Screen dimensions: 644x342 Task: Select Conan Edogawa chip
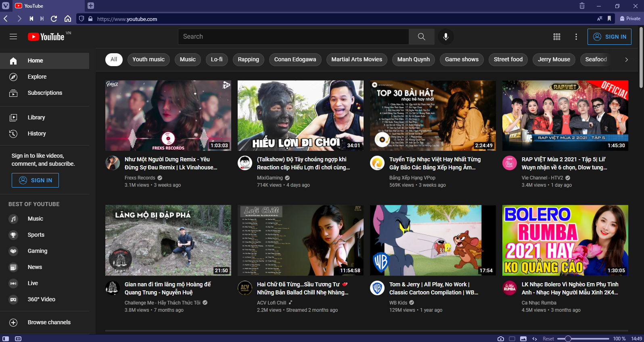click(x=295, y=59)
